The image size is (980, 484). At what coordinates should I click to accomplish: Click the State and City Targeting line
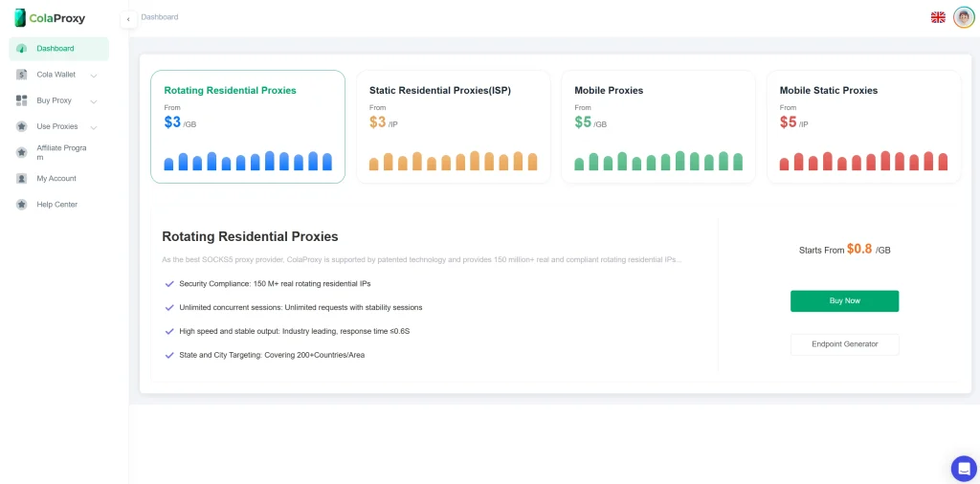272,355
